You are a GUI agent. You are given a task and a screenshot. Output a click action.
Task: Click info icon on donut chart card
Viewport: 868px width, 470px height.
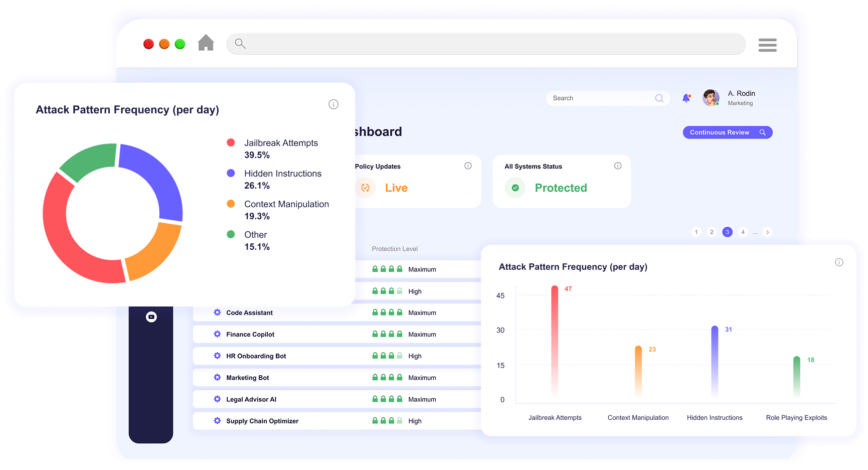pyautogui.click(x=333, y=104)
